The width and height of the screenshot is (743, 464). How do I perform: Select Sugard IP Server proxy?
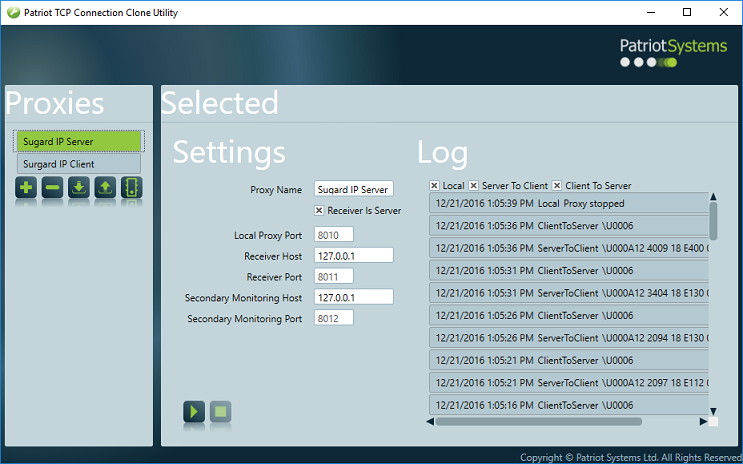tap(79, 141)
